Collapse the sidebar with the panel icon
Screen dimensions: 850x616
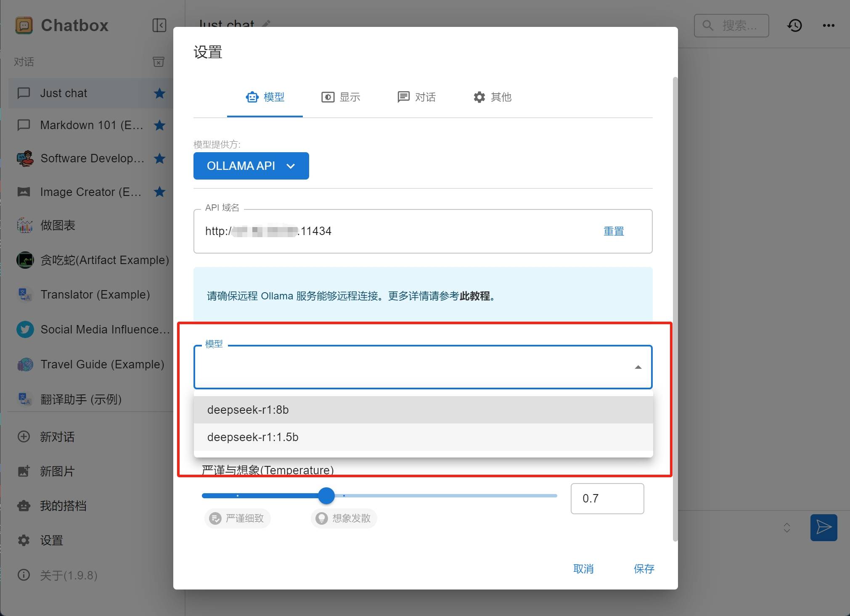[x=159, y=25]
